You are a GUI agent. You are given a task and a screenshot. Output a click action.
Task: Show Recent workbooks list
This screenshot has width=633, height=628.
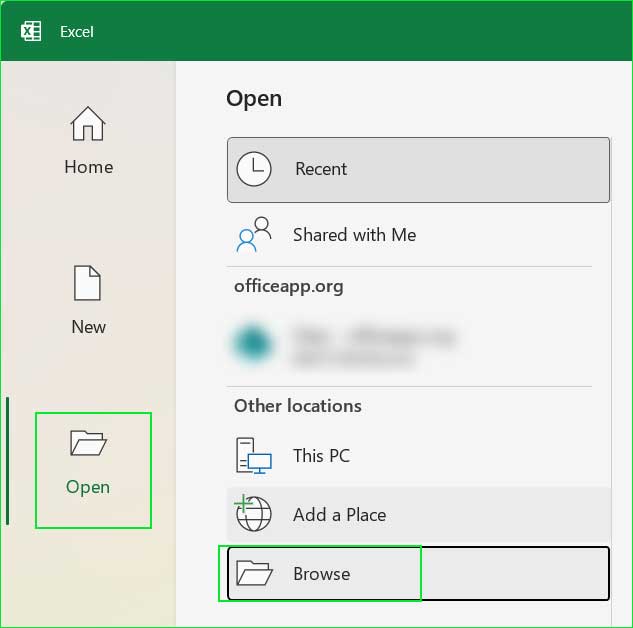click(x=418, y=170)
